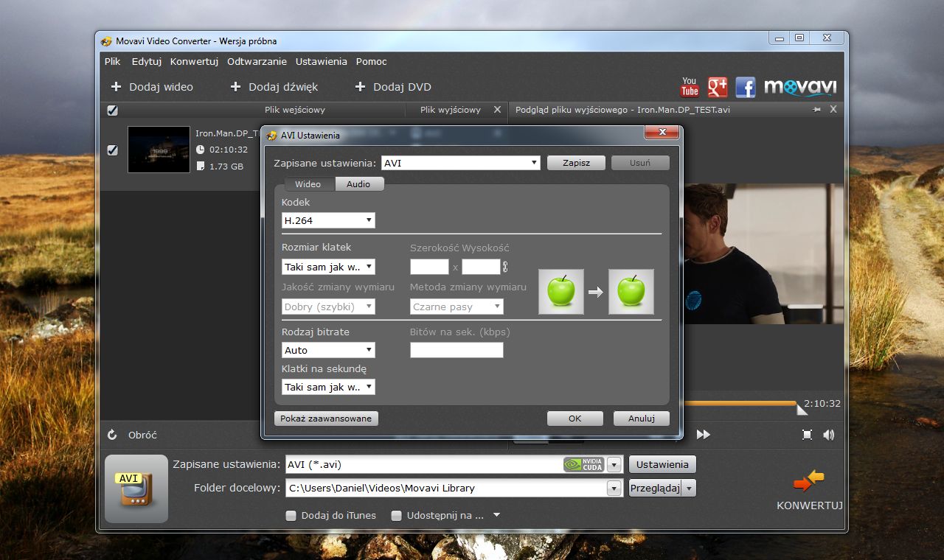
Task: Click the Obróć rotate icon
Action: point(112,435)
